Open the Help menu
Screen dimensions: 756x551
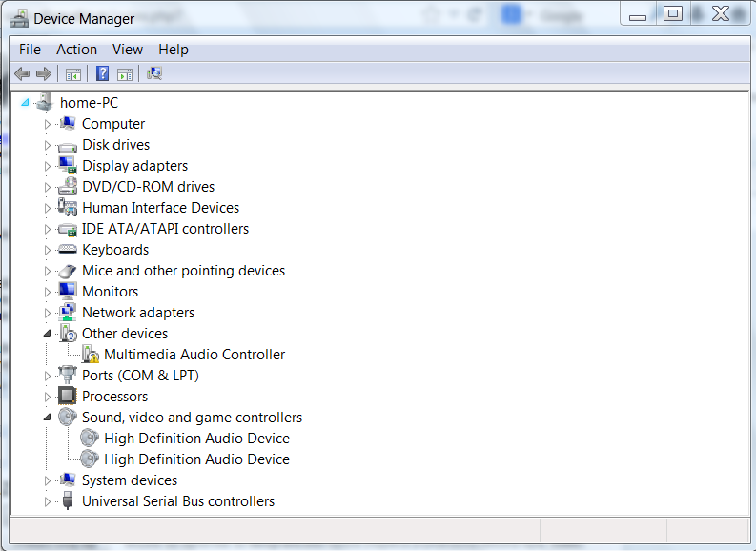pyautogui.click(x=174, y=50)
